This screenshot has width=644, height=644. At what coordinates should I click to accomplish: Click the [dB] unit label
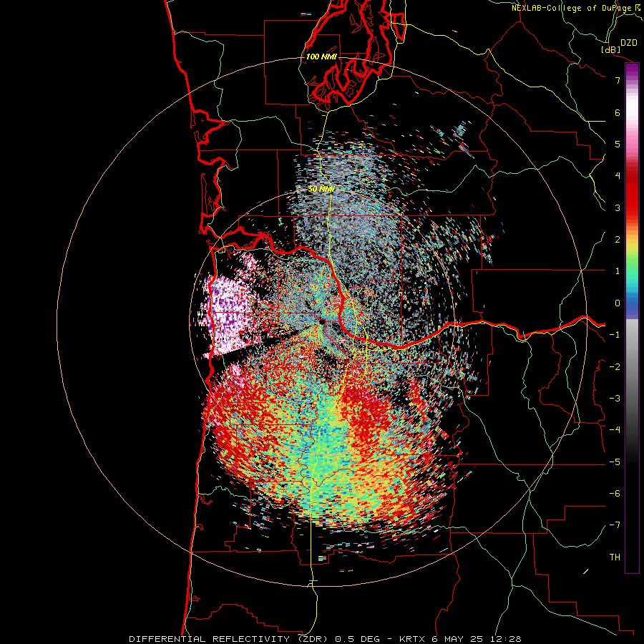point(611,49)
